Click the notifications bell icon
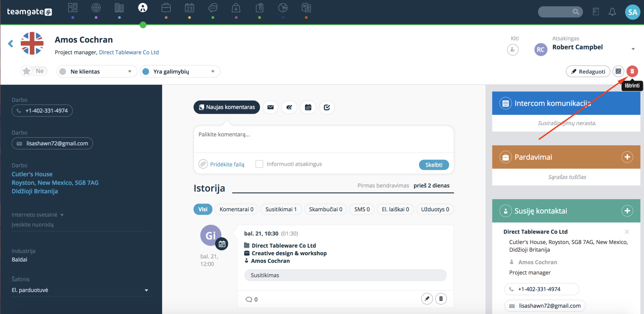This screenshot has width=644, height=314. coord(612,12)
